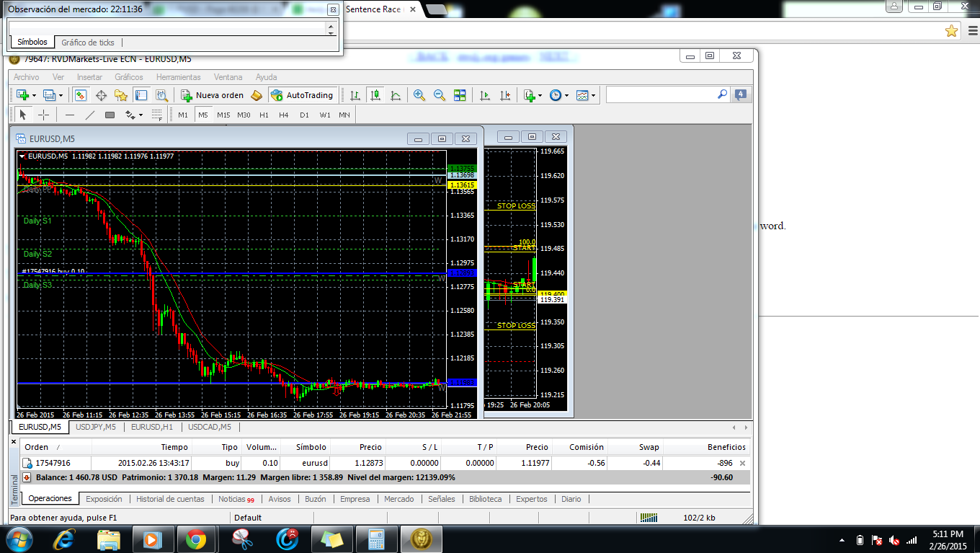Pick the horizontal line drawing tool
This screenshot has height=553, width=980.
pyautogui.click(x=70, y=115)
